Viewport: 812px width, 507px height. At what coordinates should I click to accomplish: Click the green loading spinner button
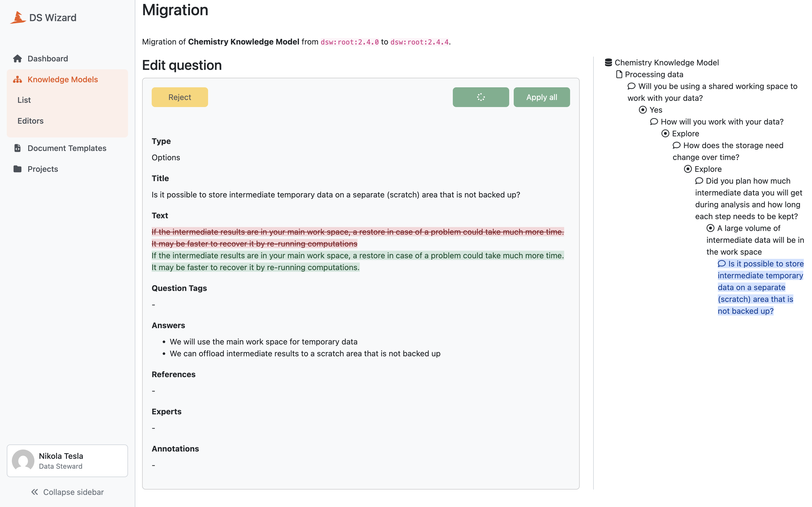pyautogui.click(x=480, y=97)
